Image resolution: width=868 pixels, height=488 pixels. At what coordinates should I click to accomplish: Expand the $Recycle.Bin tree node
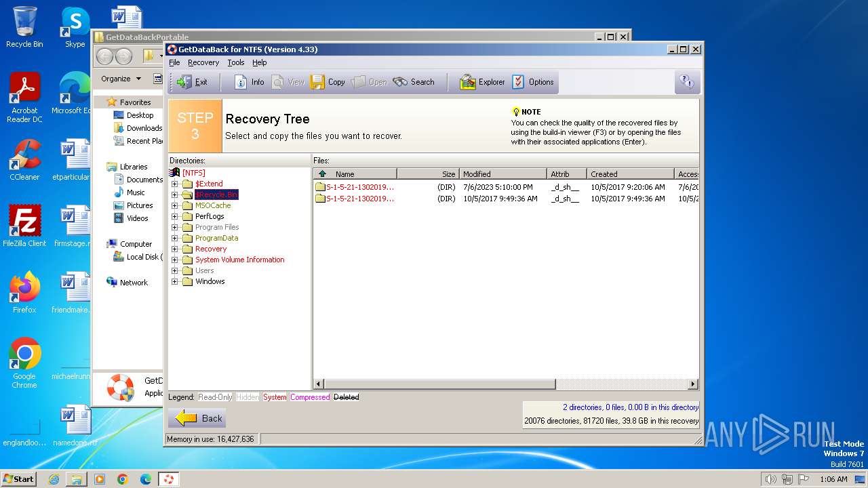[174, 195]
